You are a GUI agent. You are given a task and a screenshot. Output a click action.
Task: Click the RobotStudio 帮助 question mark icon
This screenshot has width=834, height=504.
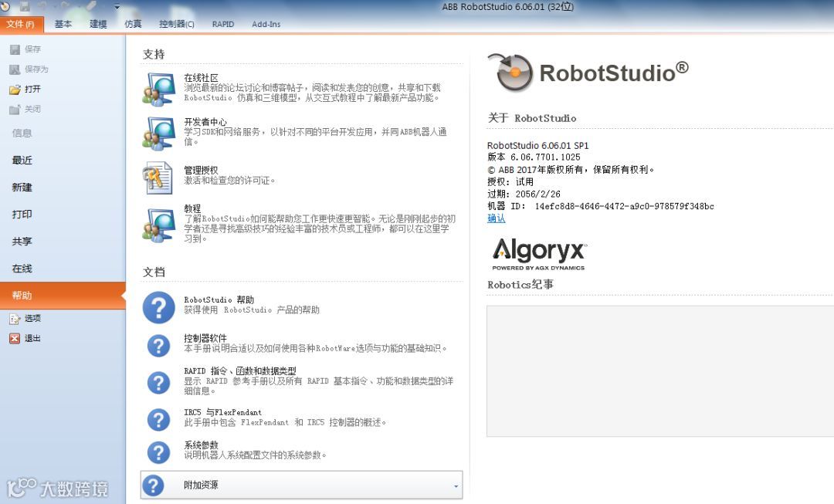[158, 307]
